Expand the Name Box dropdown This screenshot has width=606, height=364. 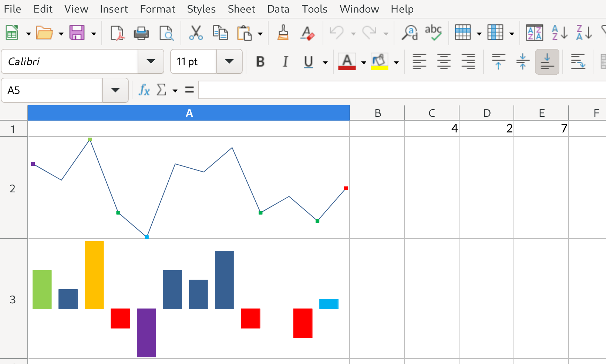(x=115, y=90)
